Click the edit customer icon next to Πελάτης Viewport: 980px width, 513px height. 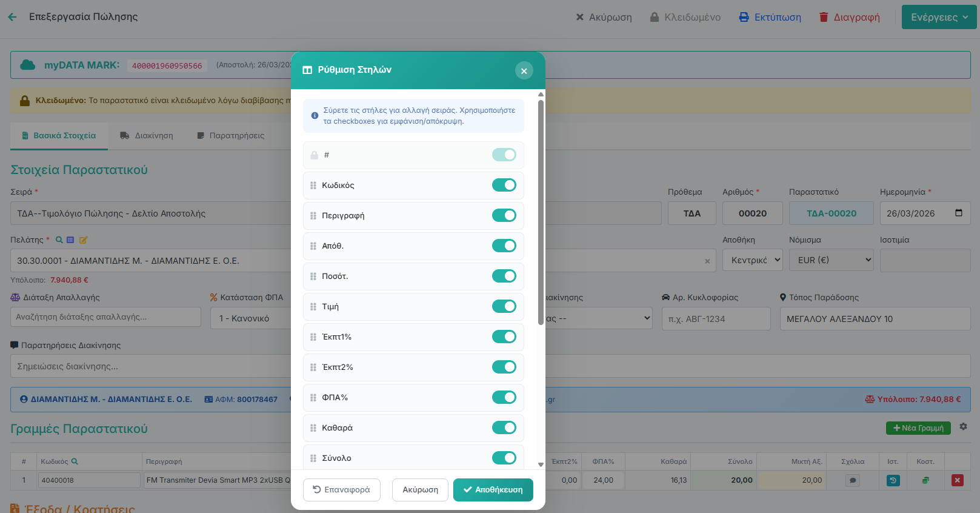pyautogui.click(x=84, y=240)
